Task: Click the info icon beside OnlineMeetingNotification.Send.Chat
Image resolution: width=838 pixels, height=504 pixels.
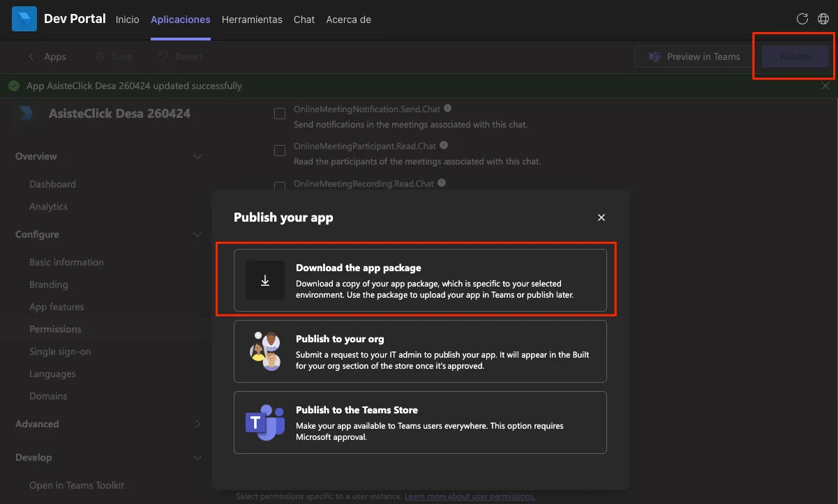Action: (447, 109)
